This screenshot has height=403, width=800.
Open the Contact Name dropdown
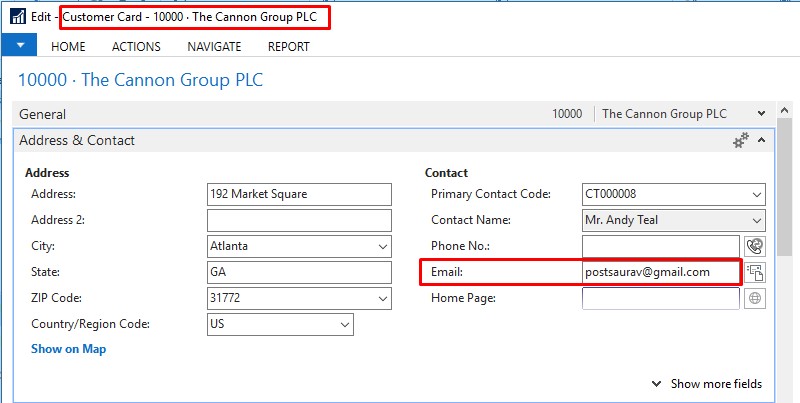(x=756, y=220)
